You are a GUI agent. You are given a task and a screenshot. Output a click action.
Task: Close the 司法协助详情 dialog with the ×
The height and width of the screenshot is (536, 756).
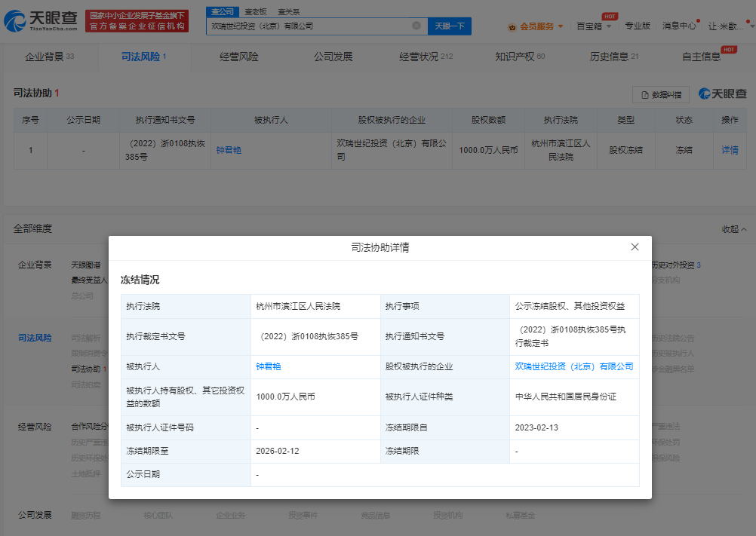tap(635, 247)
